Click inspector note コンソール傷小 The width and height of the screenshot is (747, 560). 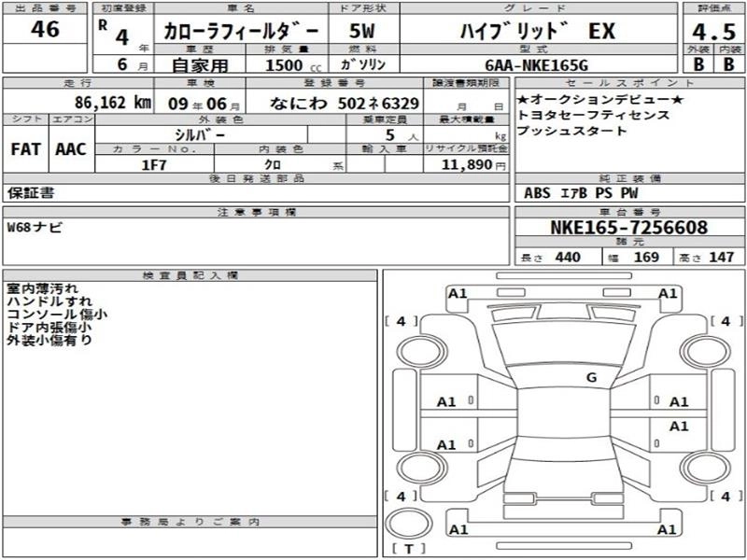click(57, 314)
